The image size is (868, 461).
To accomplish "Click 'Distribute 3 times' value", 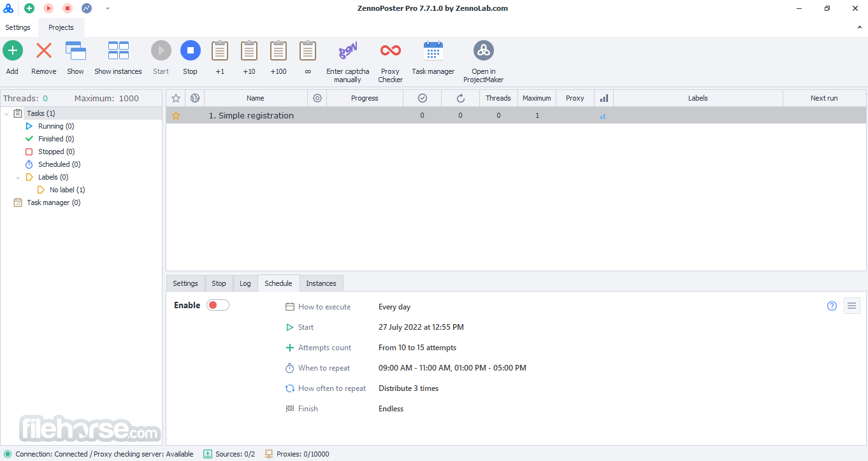I will pyautogui.click(x=409, y=388).
